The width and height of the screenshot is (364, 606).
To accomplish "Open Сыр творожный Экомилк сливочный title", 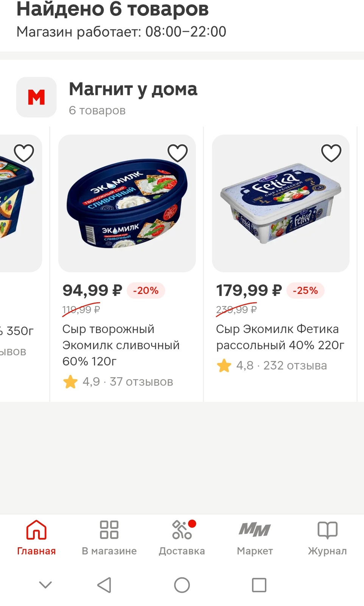I will pos(121,345).
